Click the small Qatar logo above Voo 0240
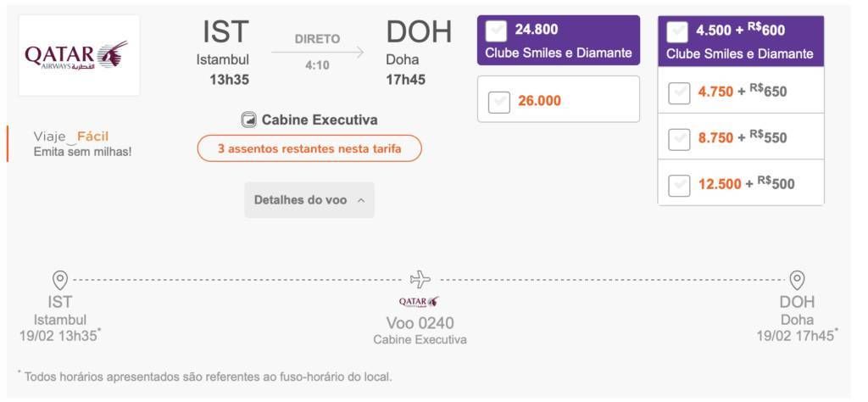868x402 pixels. (x=419, y=302)
